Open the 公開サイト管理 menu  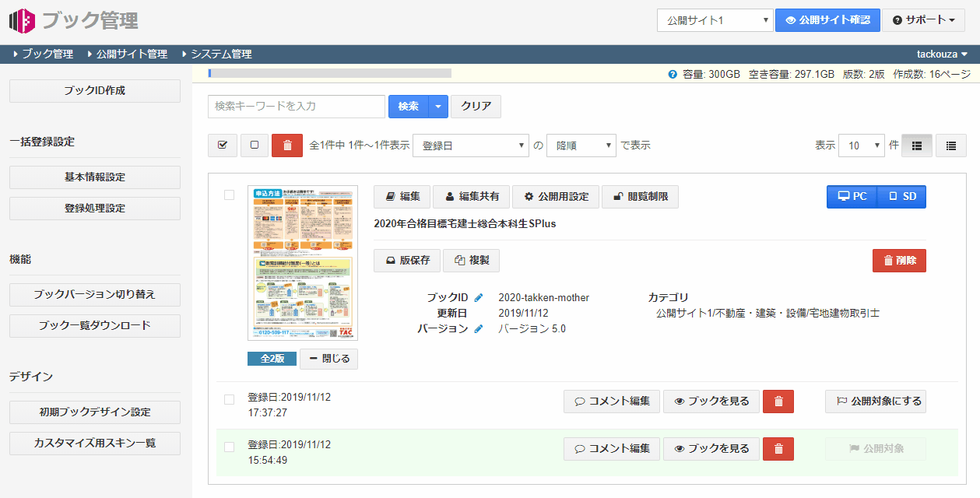click(131, 54)
